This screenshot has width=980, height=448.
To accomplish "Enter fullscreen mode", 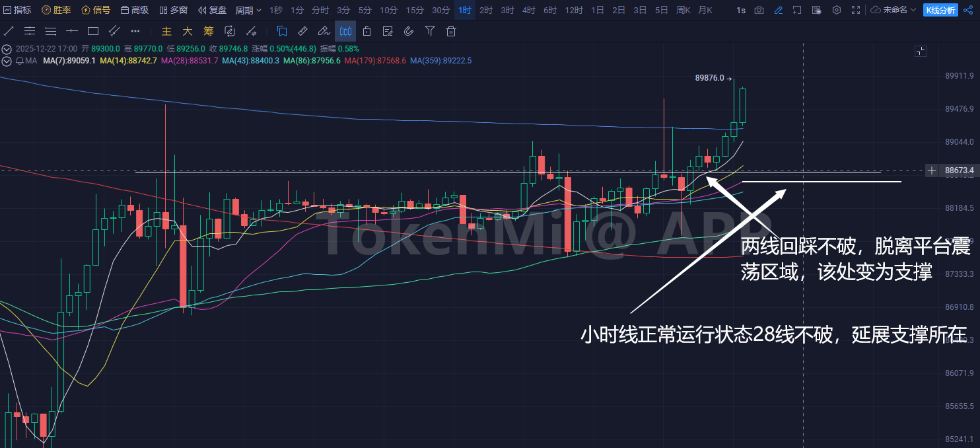I will 856,10.
